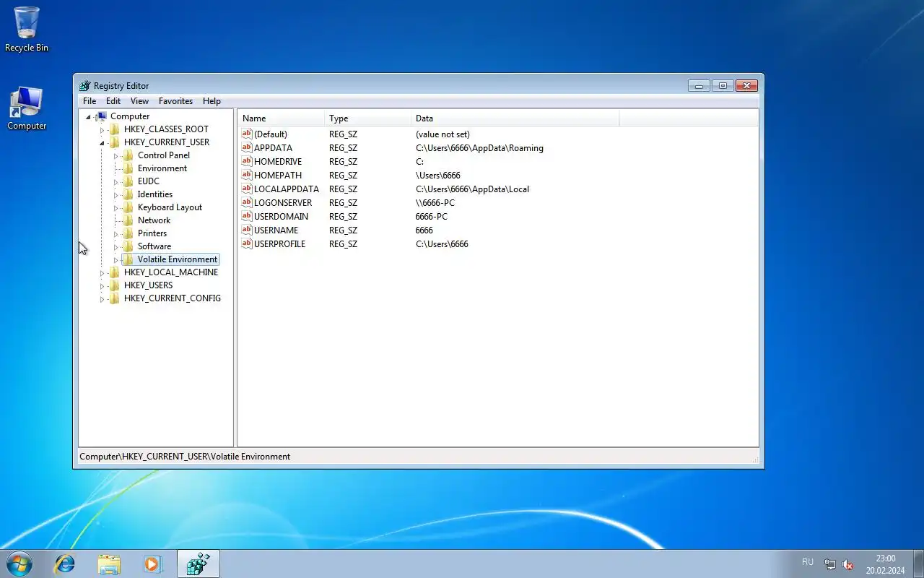Click the string value icon for LOGONSERVER
This screenshot has height=578, width=924.
click(x=246, y=203)
